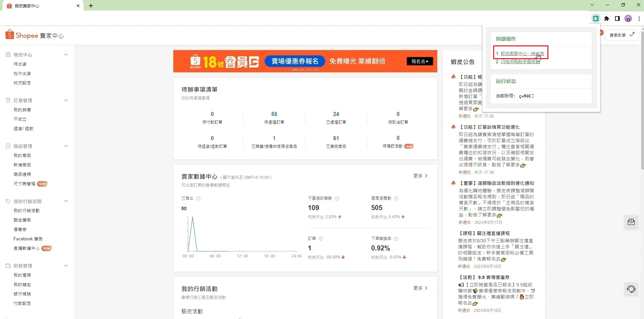Collapse the 財務管理 section

[66, 266]
